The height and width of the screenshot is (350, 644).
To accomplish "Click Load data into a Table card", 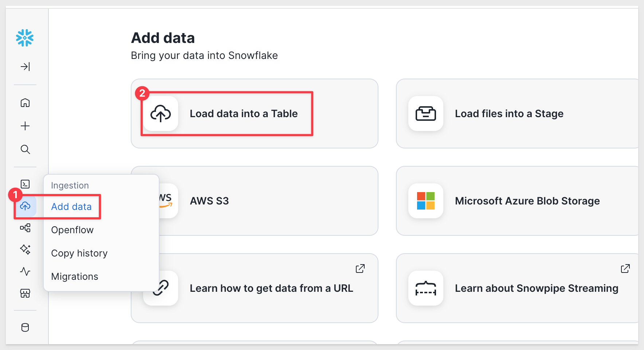I will (243, 114).
